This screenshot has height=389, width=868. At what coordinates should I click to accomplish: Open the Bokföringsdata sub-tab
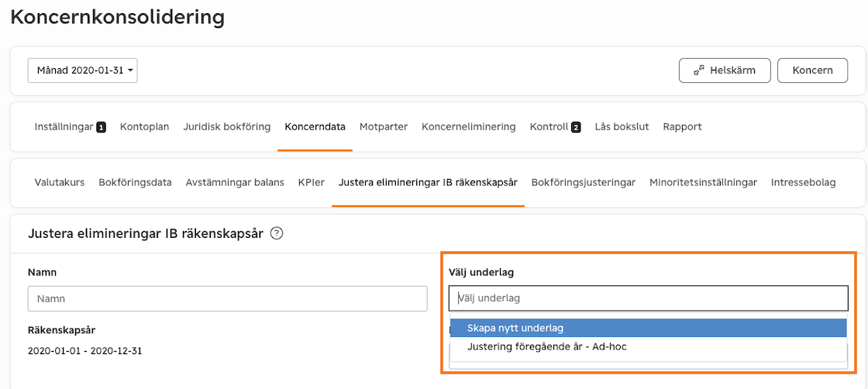coord(135,182)
